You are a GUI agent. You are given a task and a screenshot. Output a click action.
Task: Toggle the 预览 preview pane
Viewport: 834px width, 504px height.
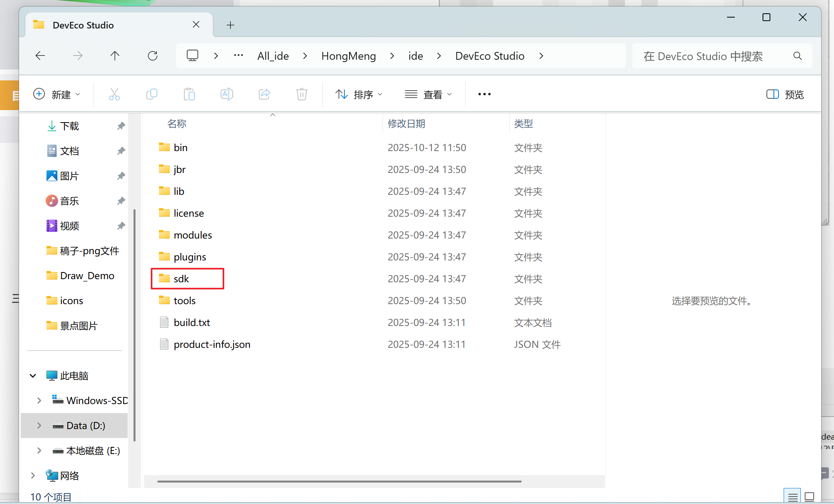(x=785, y=94)
